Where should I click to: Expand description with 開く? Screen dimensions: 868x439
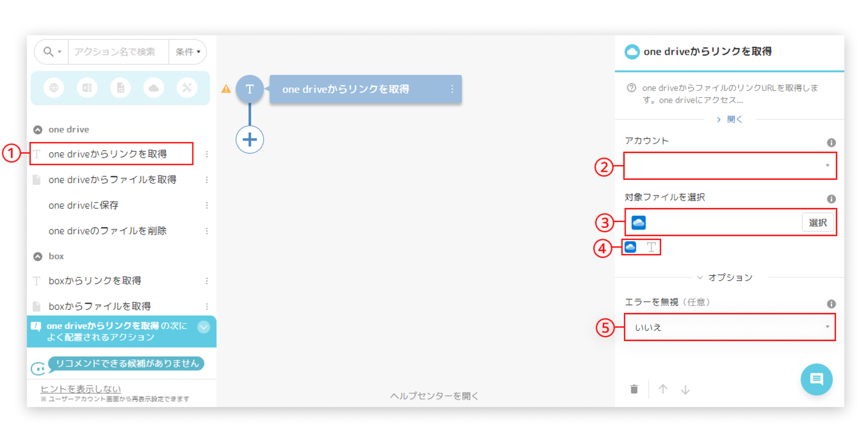(730, 119)
